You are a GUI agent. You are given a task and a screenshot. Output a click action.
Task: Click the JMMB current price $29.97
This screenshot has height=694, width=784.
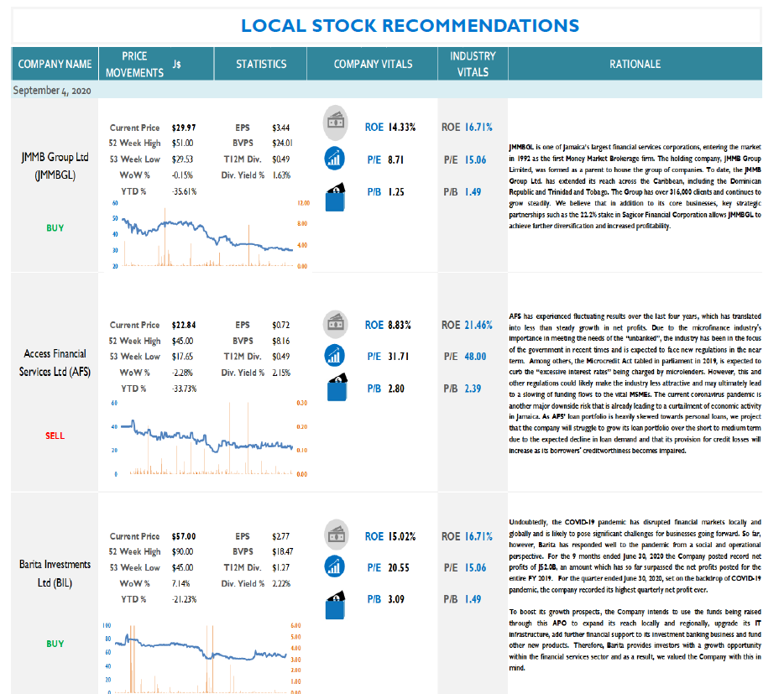184,128
